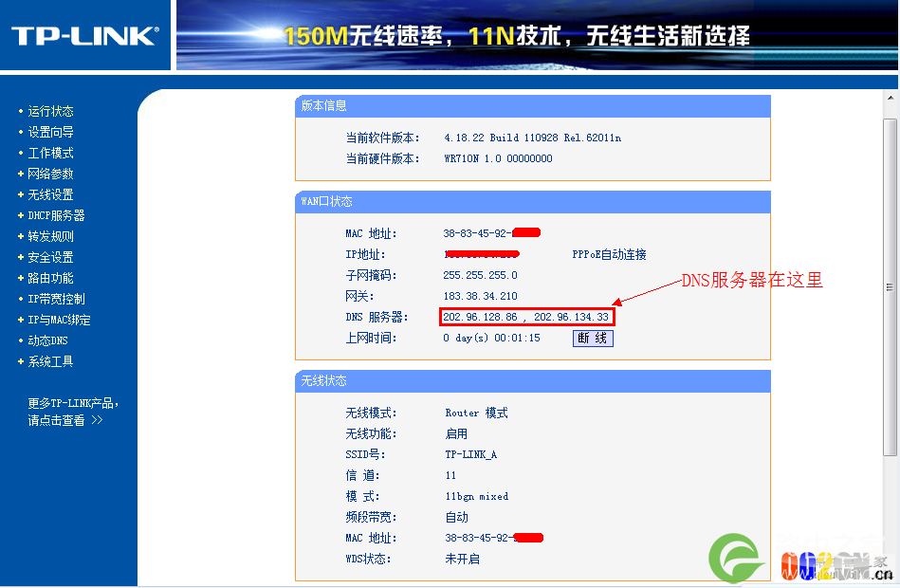The image size is (900, 588).
Task: Expand the 安全设置 menu
Action: 50,257
